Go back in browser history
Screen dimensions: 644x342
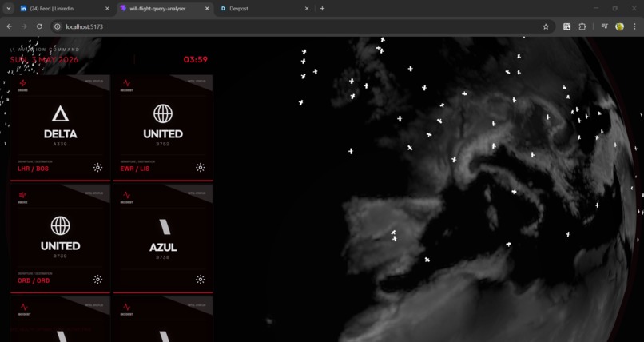(9, 26)
